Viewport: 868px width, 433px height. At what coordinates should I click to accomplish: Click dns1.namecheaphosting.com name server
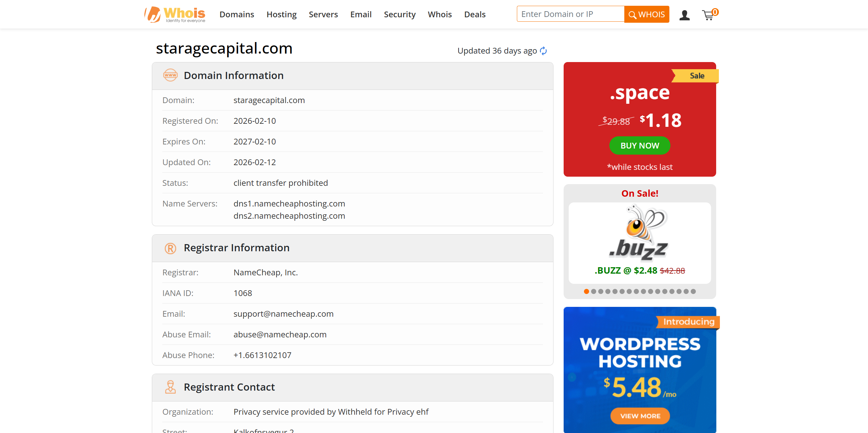(x=289, y=204)
